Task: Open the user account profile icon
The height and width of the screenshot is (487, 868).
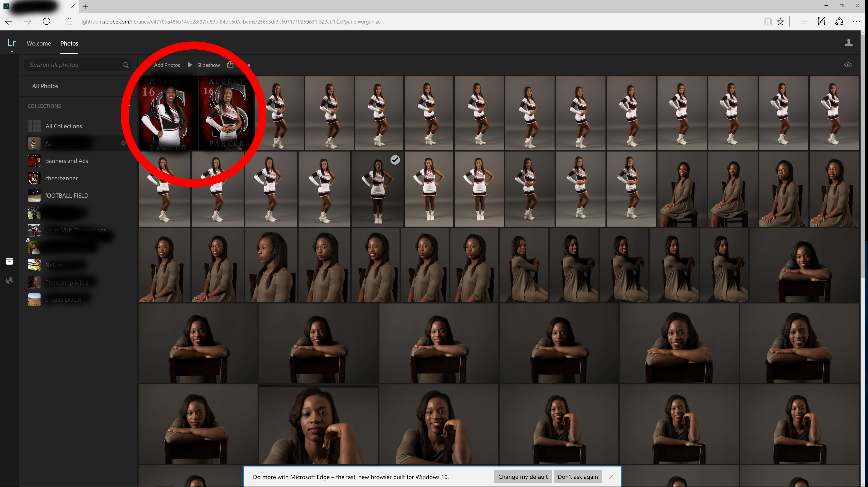Action: pos(848,42)
